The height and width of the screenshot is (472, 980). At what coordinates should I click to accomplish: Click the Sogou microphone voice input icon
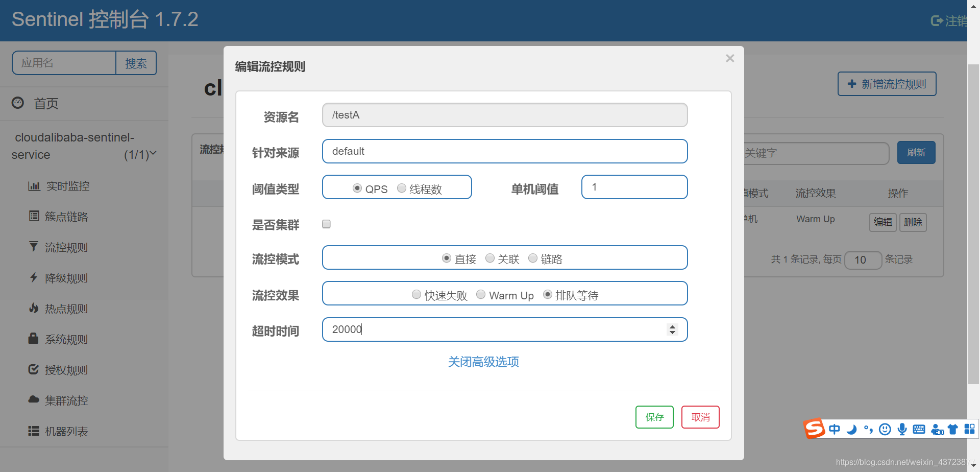pyautogui.click(x=902, y=429)
